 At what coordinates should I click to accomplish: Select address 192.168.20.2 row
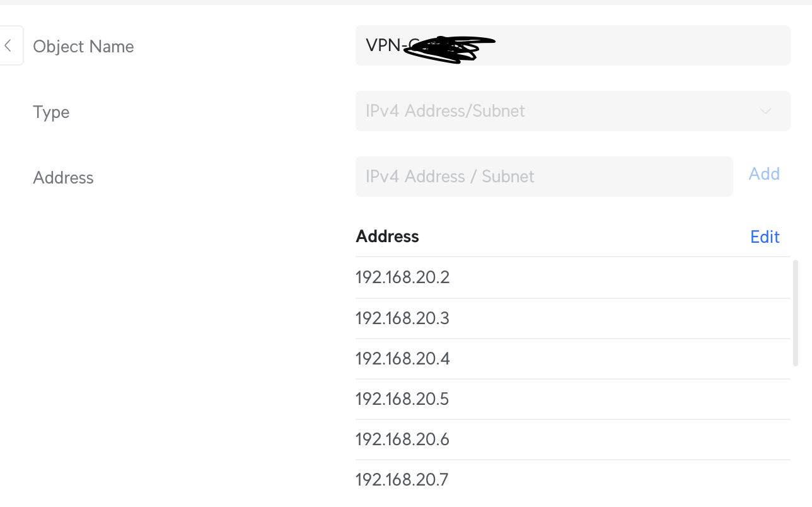pos(572,277)
